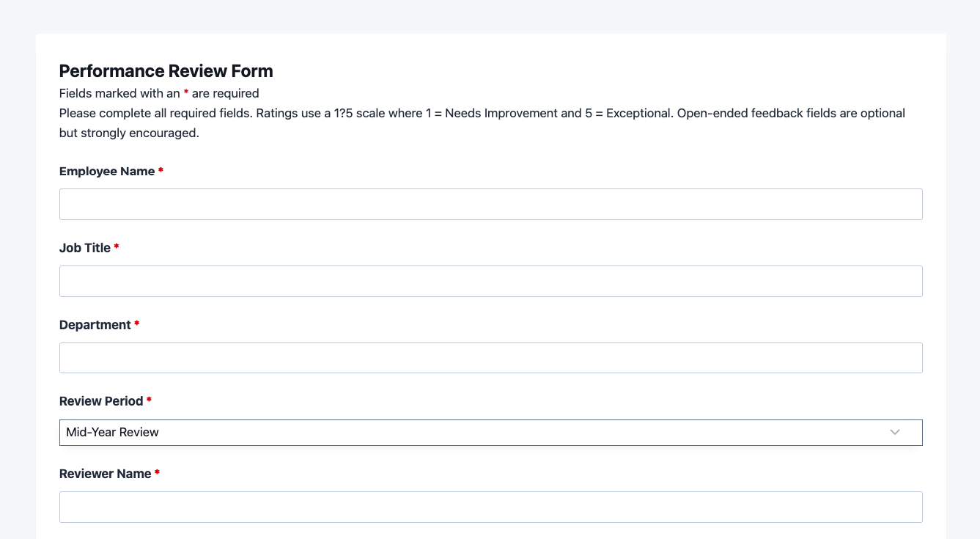Image resolution: width=980 pixels, height=539 pixels.
Task: Click into the Department text field
Action: [490, 358]
